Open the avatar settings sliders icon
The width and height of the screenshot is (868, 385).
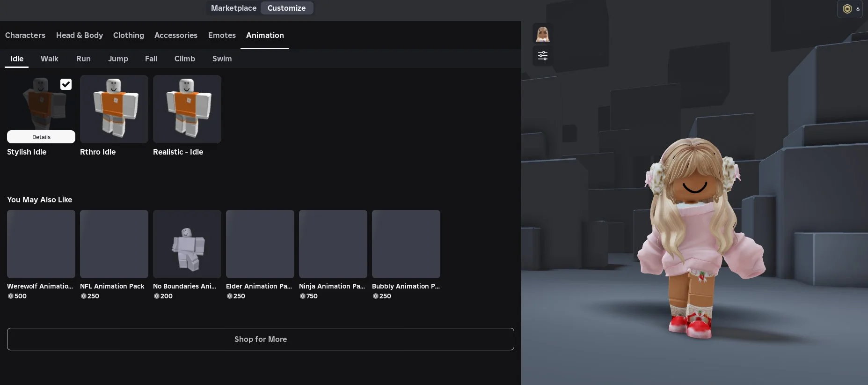coord(542,56)
